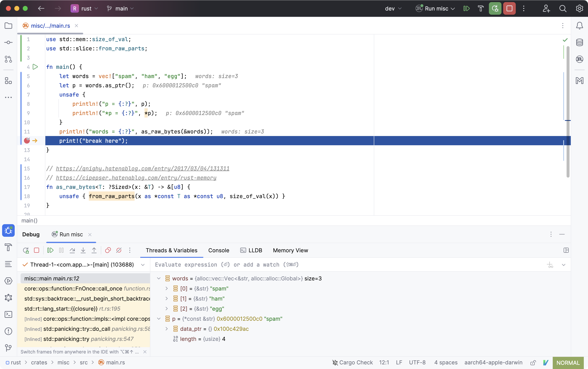Toggle Cargo Check status bar widget
The image size is (588, 369).
tap(352, 362)
